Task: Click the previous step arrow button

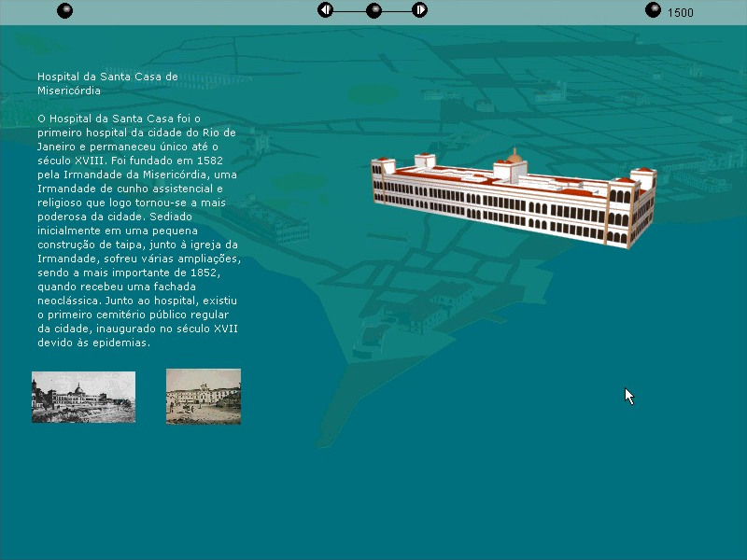Action: tap(325, 10)
